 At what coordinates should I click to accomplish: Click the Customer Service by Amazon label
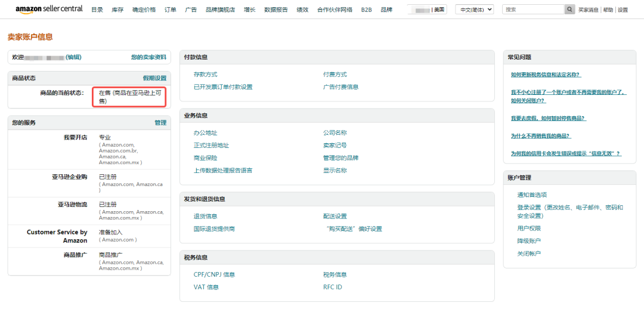coord(57,236)
